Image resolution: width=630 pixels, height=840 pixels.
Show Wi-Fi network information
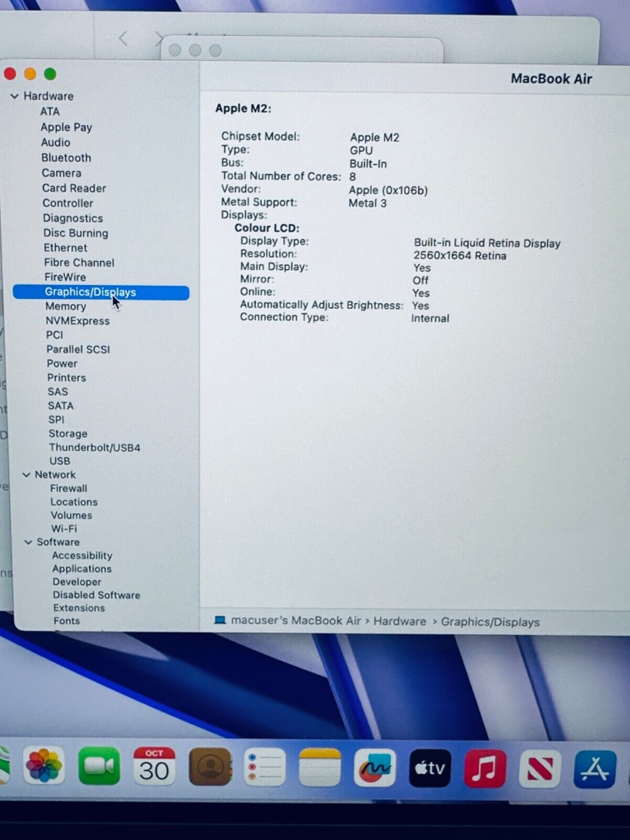coord(64,529)
